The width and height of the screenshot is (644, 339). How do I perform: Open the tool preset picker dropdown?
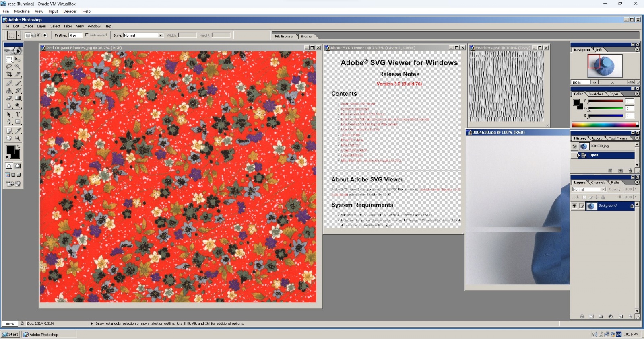(18, 35)
